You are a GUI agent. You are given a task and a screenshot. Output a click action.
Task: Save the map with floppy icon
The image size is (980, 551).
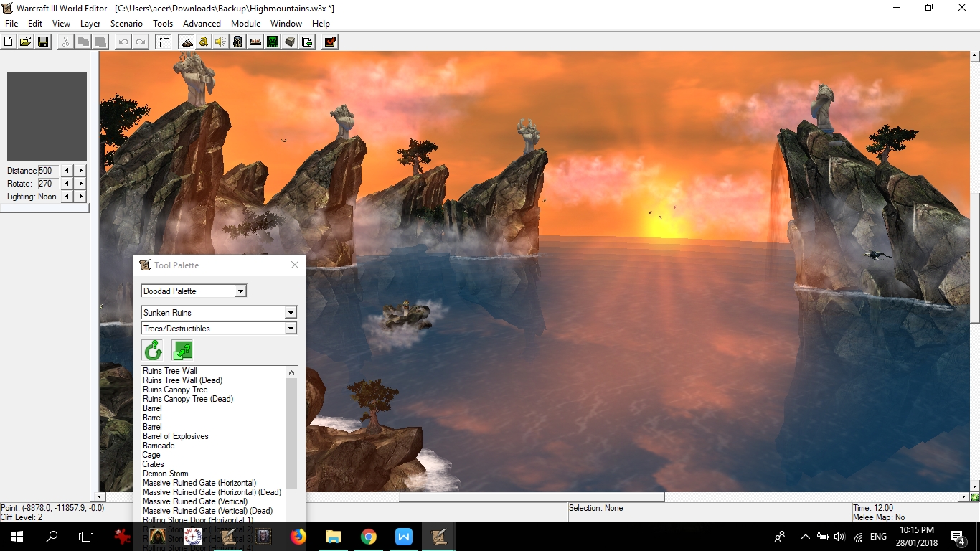coord(43,42)
